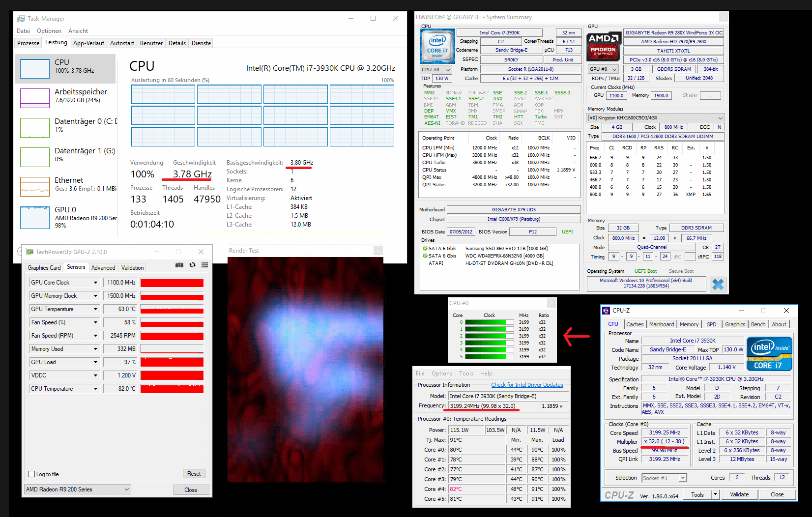
Task: Switch to the Prozesse tab in Task-Manager
Action: (28, 43)
